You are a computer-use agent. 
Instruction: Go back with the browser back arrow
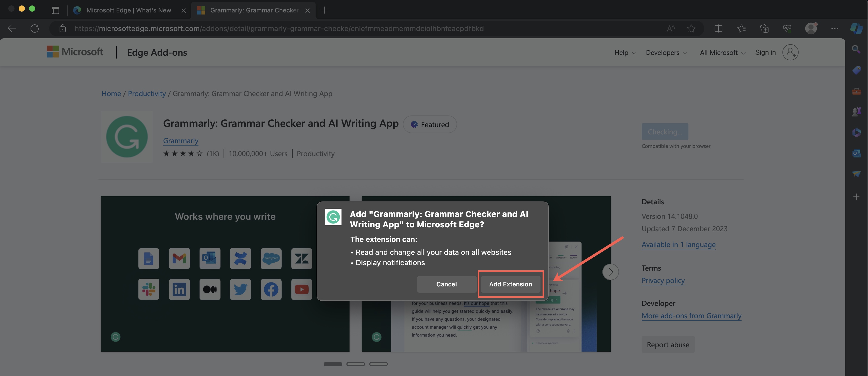(12, 28)
